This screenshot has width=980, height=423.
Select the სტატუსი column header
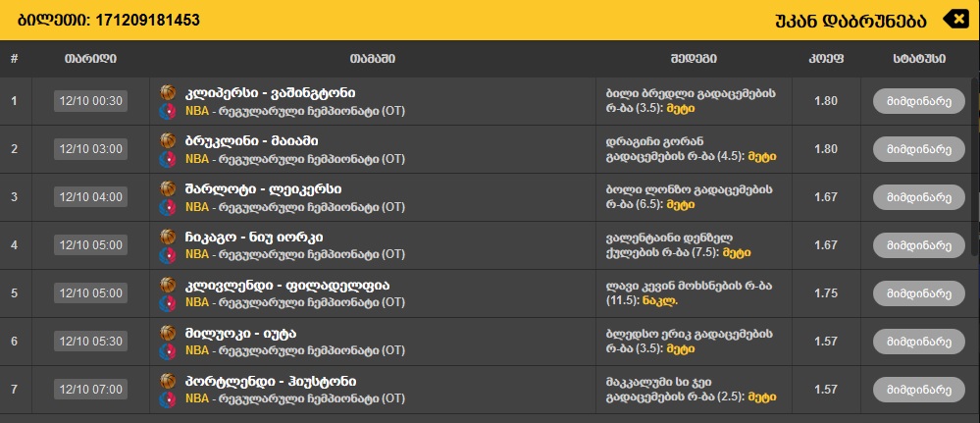919,59
